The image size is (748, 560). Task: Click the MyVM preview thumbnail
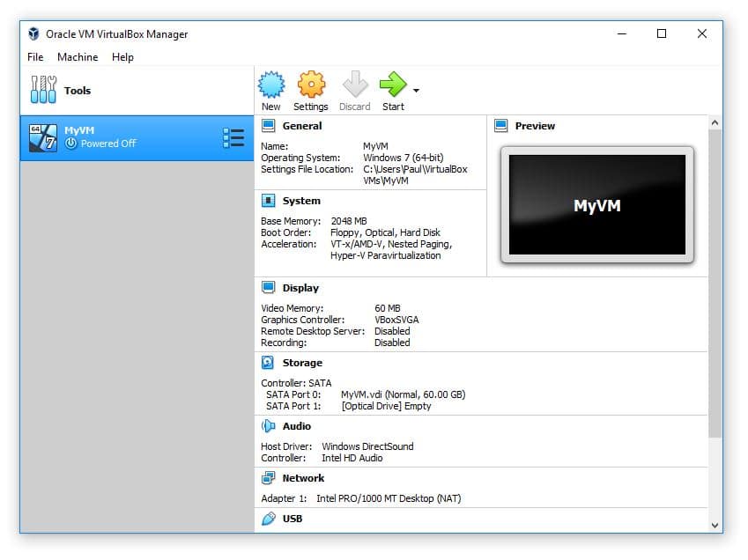point(596,205)
